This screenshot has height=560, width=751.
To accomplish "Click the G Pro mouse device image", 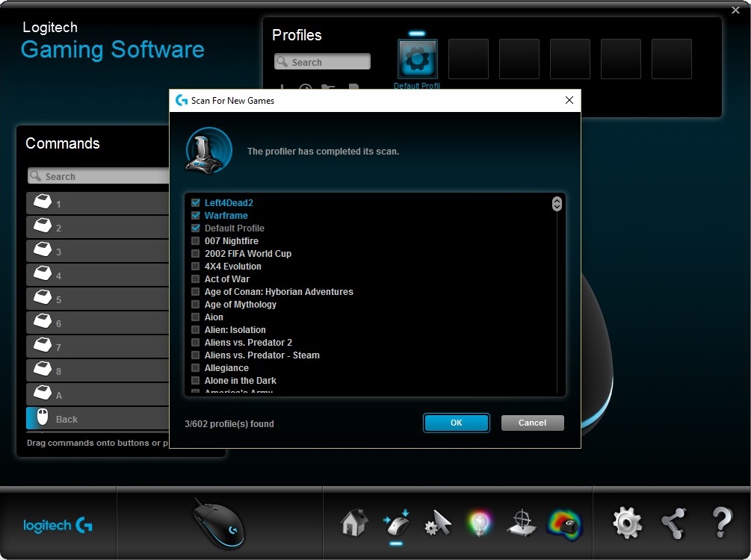I will coord(219,523).
